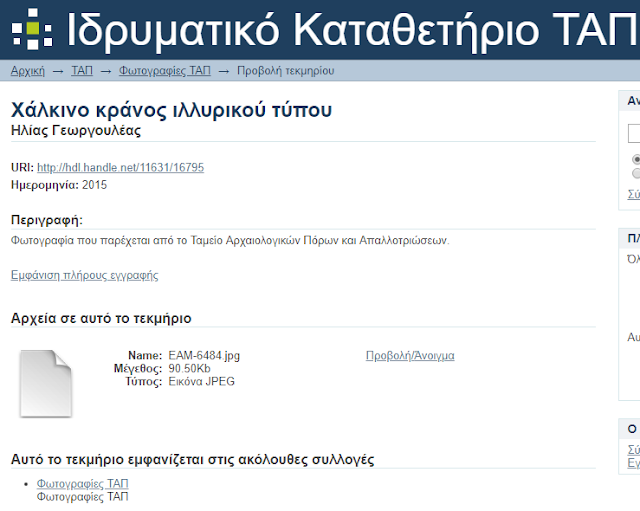Open the ΤΑΠ breadcrumb link

coord(82,71)
